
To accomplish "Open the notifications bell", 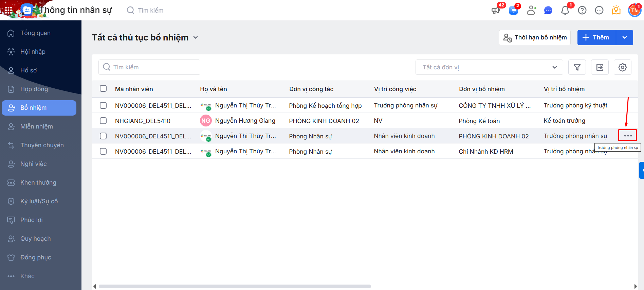I will coord(565,11).
